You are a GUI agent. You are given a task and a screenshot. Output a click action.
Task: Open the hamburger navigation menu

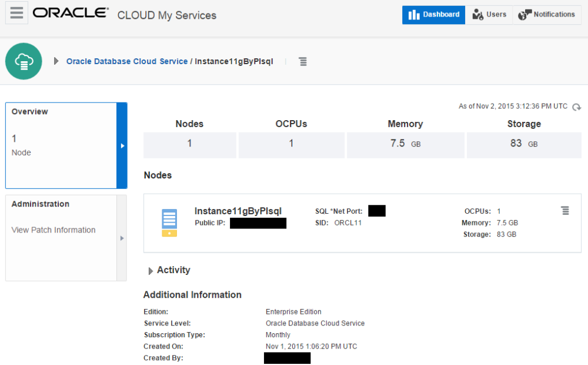click(16, 12)
